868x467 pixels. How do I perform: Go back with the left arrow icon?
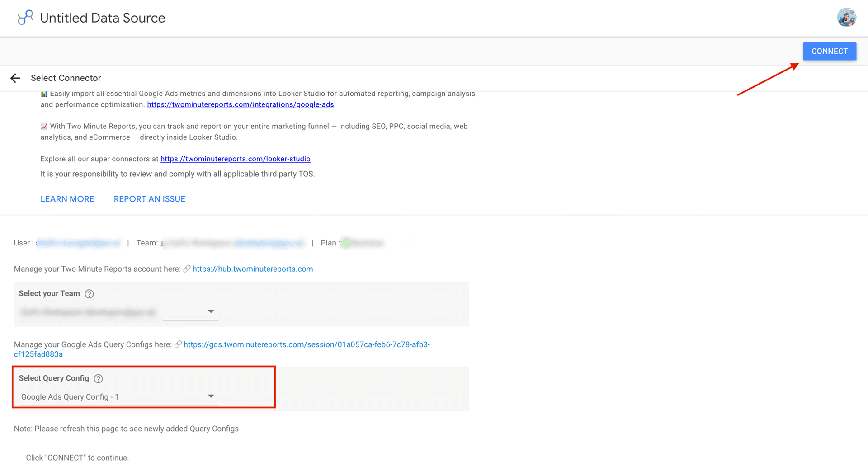15,78
